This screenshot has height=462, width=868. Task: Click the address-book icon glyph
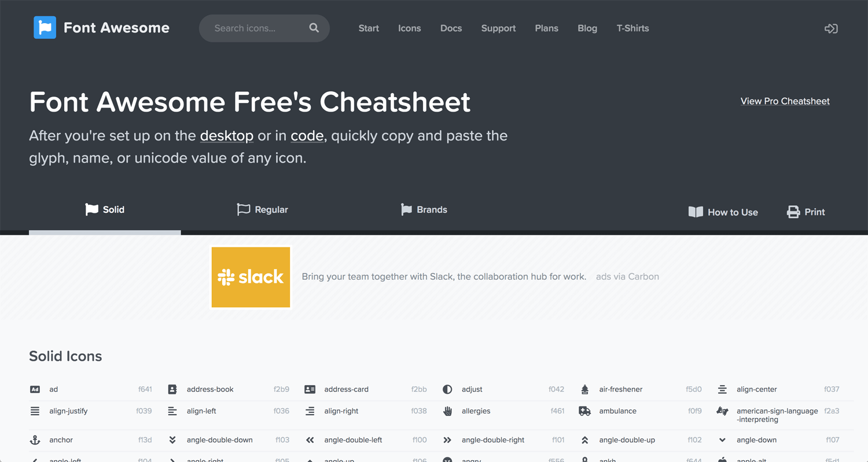172,389
